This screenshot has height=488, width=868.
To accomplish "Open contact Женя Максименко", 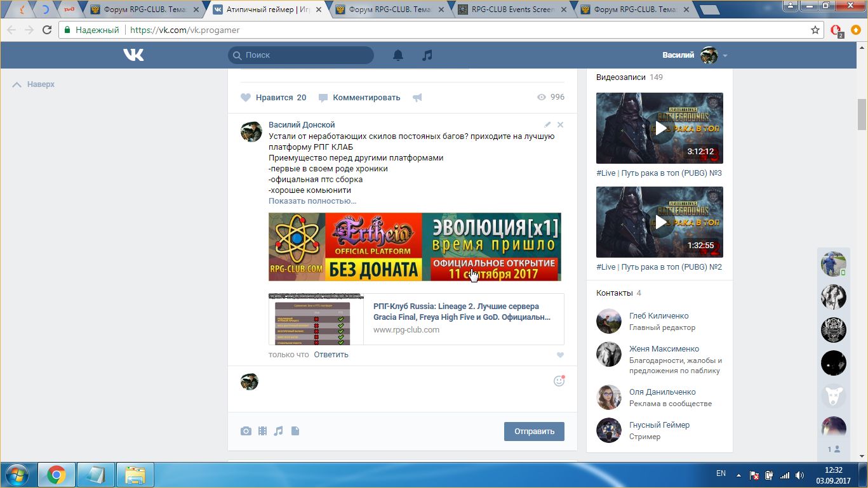I will pyautogui.click(x=664, y=349).
